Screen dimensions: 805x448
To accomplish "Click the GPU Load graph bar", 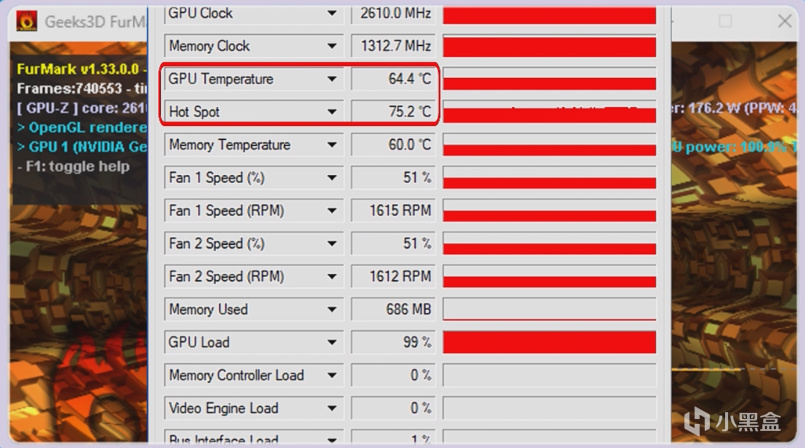I will (x=549, y=342).
